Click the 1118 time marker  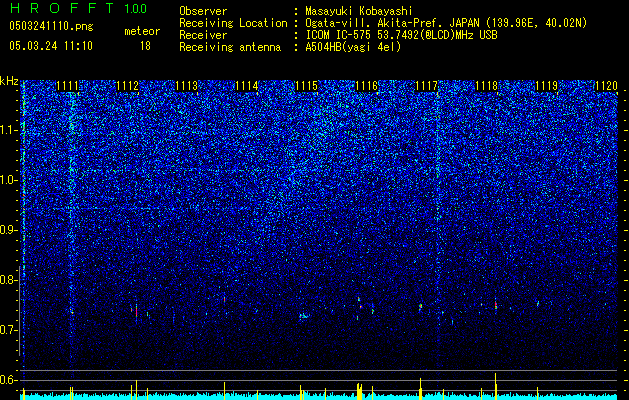pyautogui.click(x=486, y=86)
